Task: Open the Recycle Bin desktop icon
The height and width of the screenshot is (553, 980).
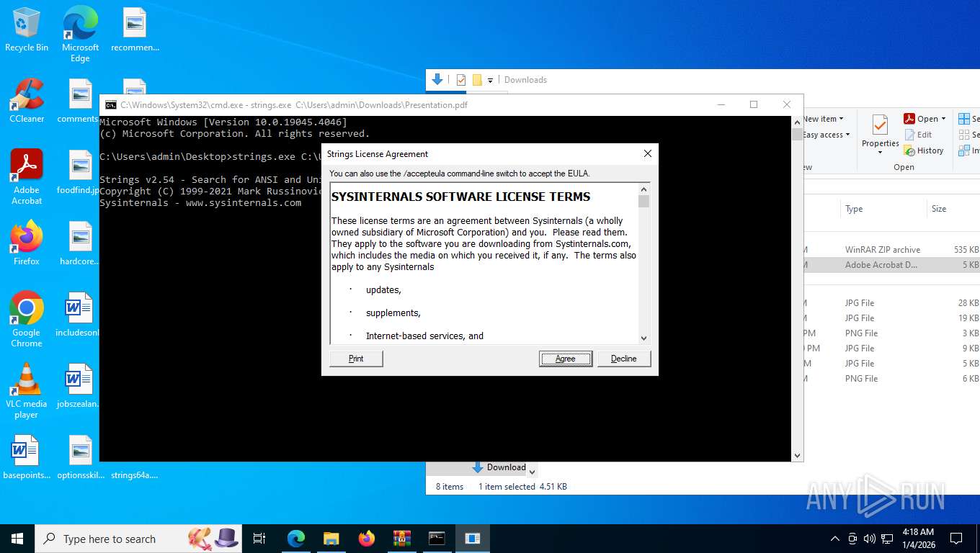Action: point(27,29)
